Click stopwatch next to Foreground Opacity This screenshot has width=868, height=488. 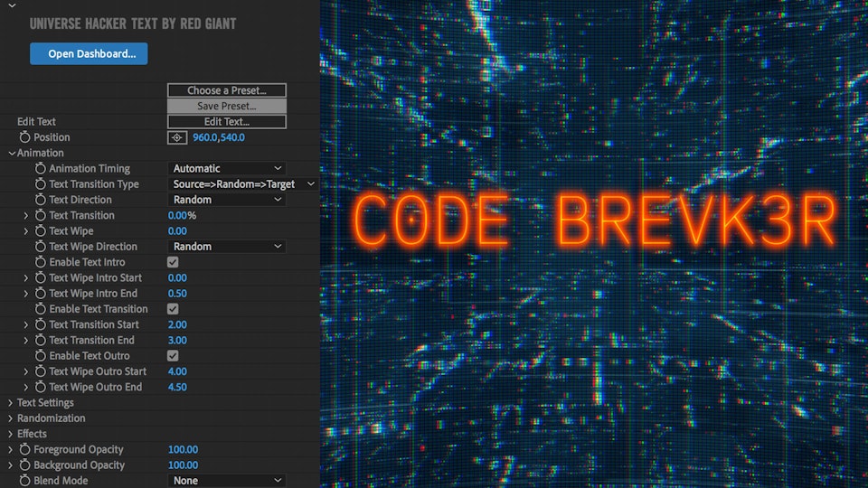[25, 450]
